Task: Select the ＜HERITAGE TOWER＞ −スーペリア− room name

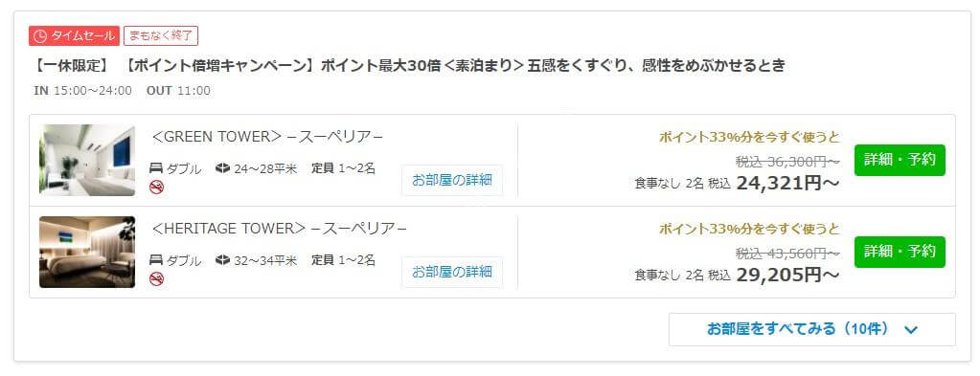Action: 279,229
